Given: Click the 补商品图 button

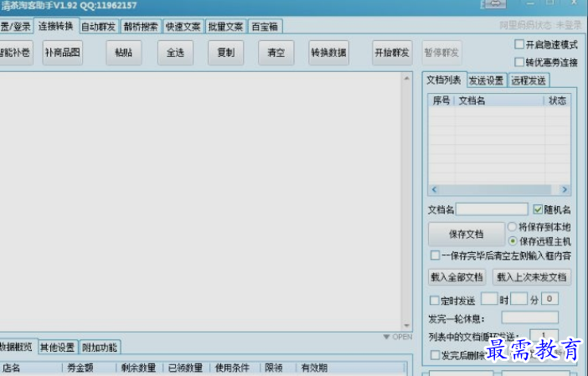Looking at the screenshot, I should [63, 53].
